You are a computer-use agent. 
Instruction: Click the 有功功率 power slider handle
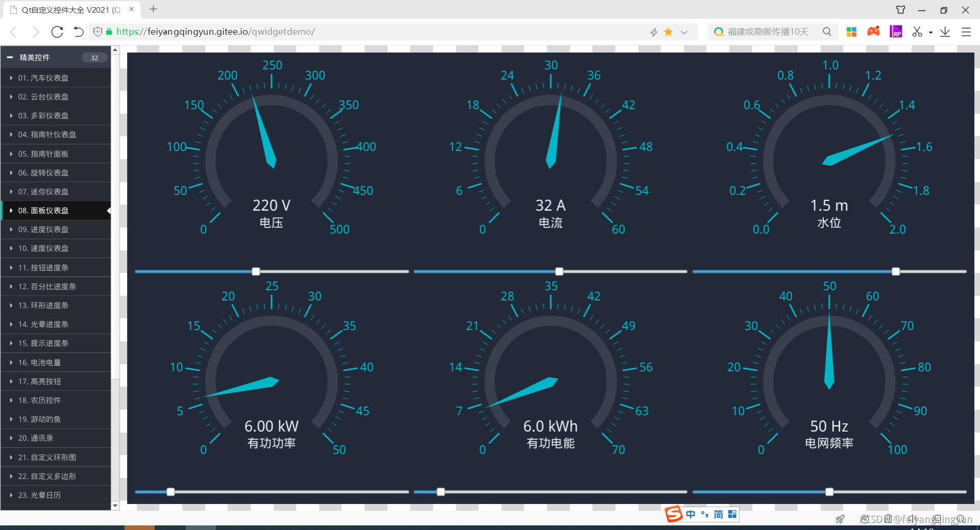tap(171, 492)
